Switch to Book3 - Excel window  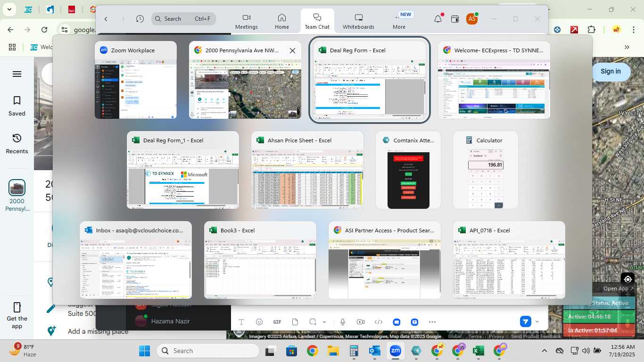pos(260,260)
